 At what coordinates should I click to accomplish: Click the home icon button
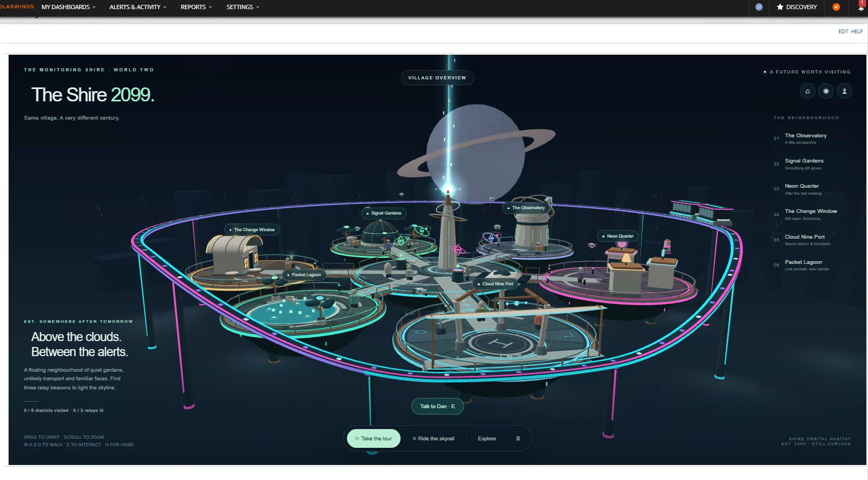pos(807,91)
